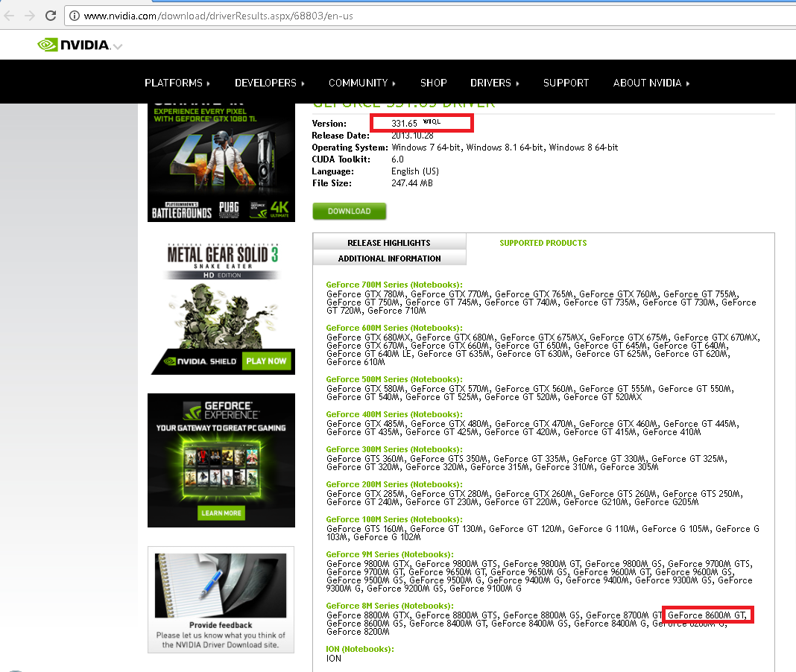Click GeForce GTX 485M product name
The height and width of the screenshot is (672, 796).
365,424
